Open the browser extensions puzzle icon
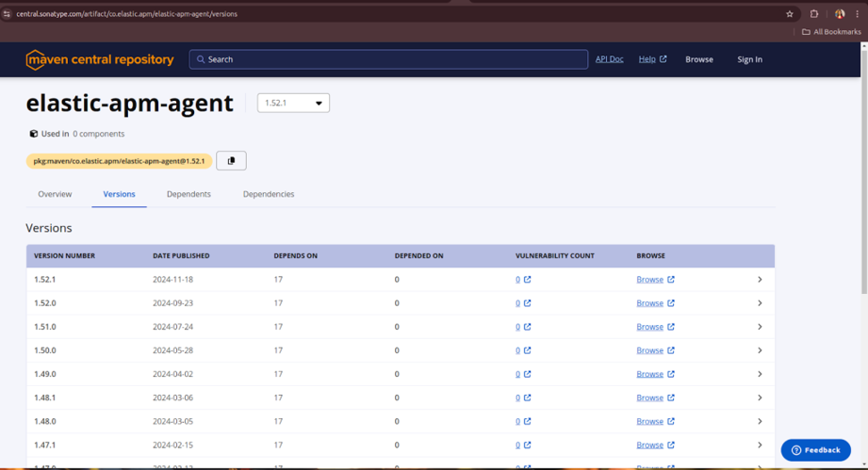The height and width of the screenshot is (470, 868). (814, 14)
